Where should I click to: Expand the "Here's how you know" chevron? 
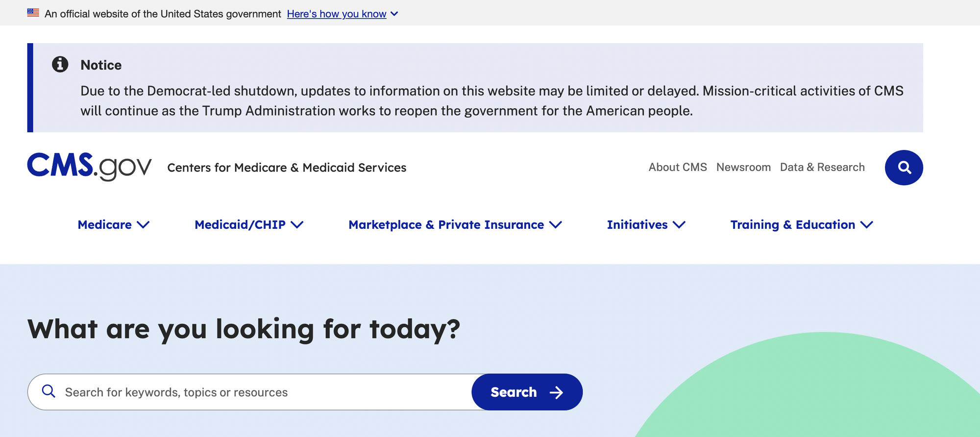394,14
